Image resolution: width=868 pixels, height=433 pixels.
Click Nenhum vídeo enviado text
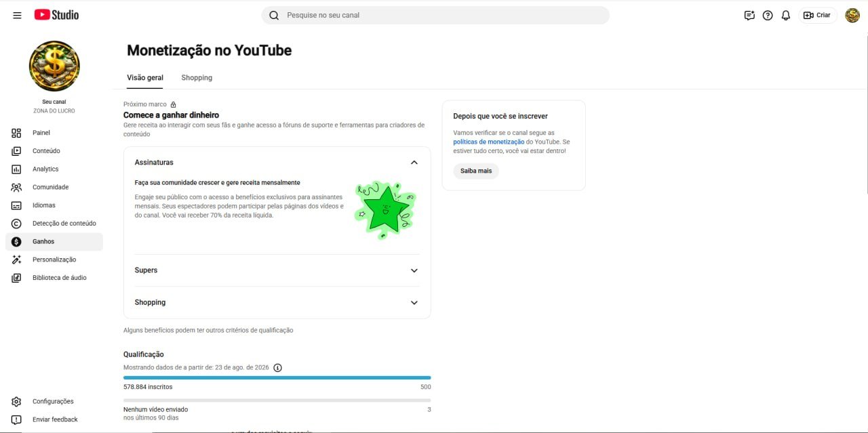click(155, 409)
